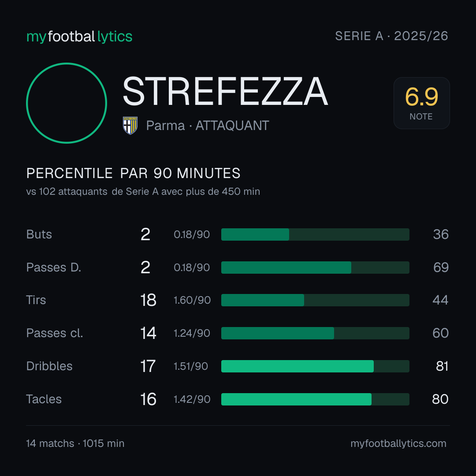This screenshot has height=476, width=476.
Task: Click the STREFEZZA player name
Action: [x=225, y=91]
